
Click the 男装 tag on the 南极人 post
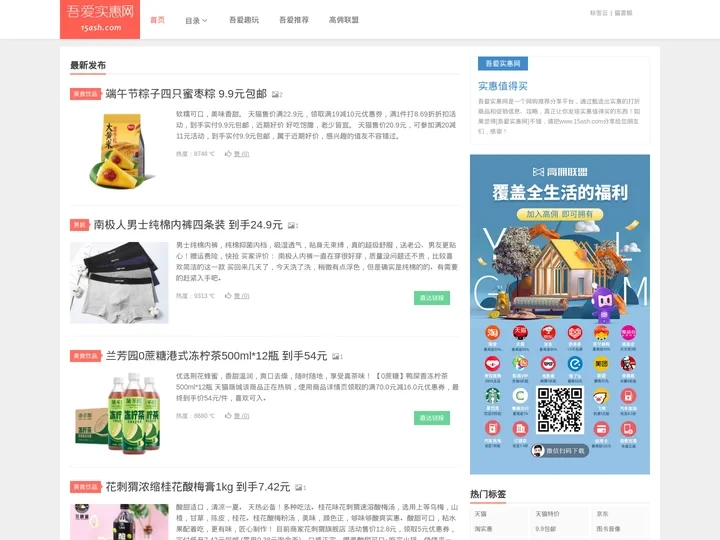click(79, 225)
